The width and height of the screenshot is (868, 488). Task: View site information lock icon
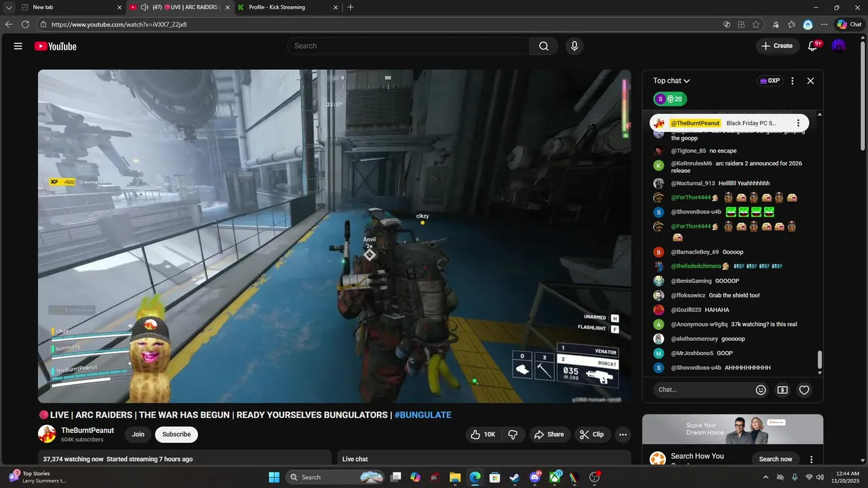tap(43, 24)
